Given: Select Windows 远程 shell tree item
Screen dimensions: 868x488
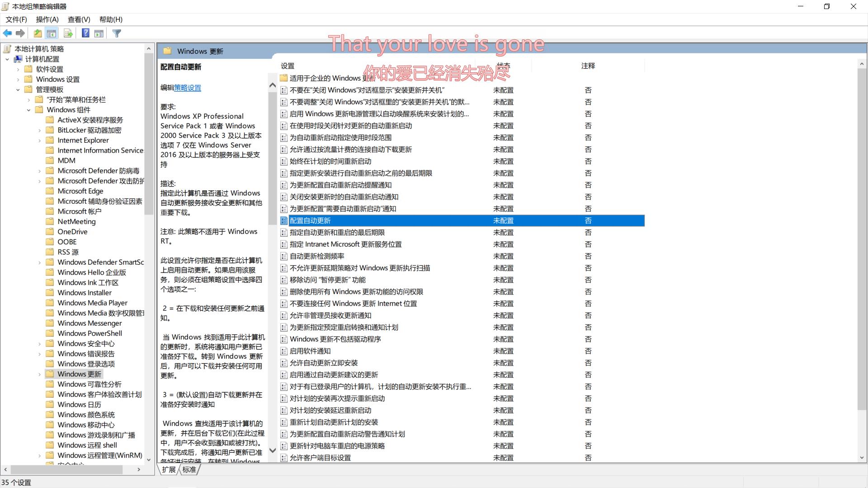Looking at the screenshot, I should tap(87, 445).
